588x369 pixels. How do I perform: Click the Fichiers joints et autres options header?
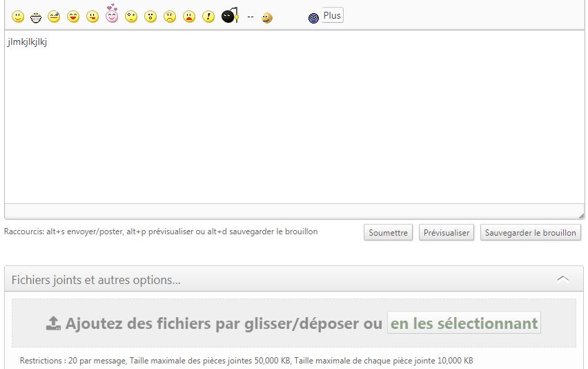[294, 279]
